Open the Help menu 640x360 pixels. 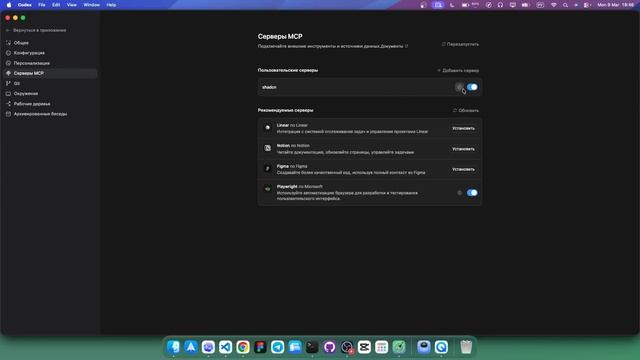click(x=111, y=5)
